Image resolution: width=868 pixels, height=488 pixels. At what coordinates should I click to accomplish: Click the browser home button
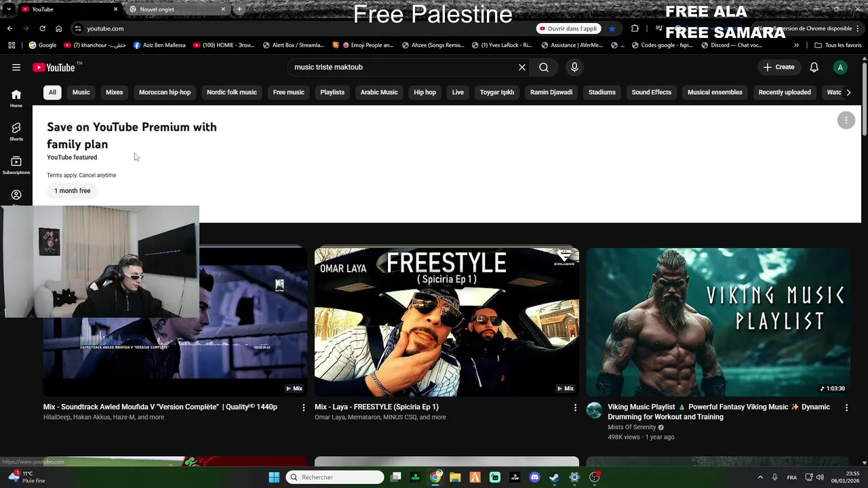(x=59, y=28)
